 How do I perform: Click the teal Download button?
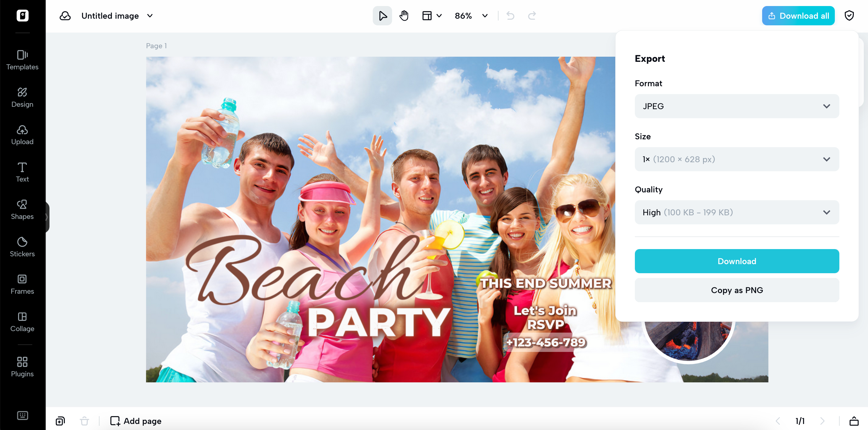tap(737, 261)
